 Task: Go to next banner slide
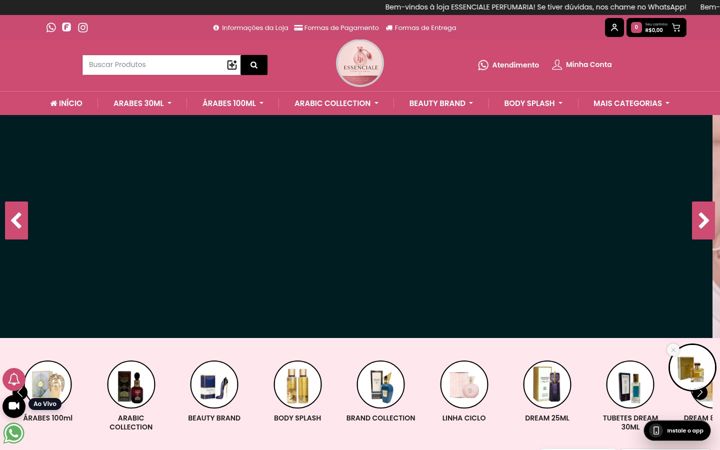click(x=703, y=220)
